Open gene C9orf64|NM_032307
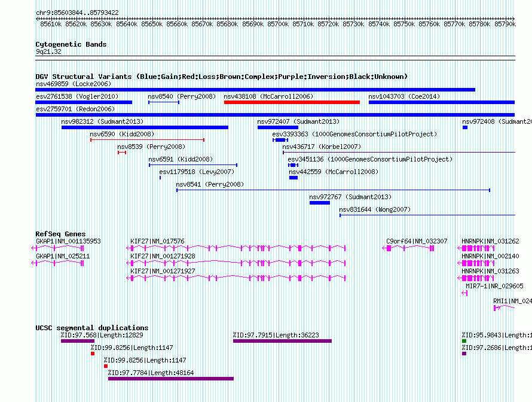532x402 pixels. point(417,242)
